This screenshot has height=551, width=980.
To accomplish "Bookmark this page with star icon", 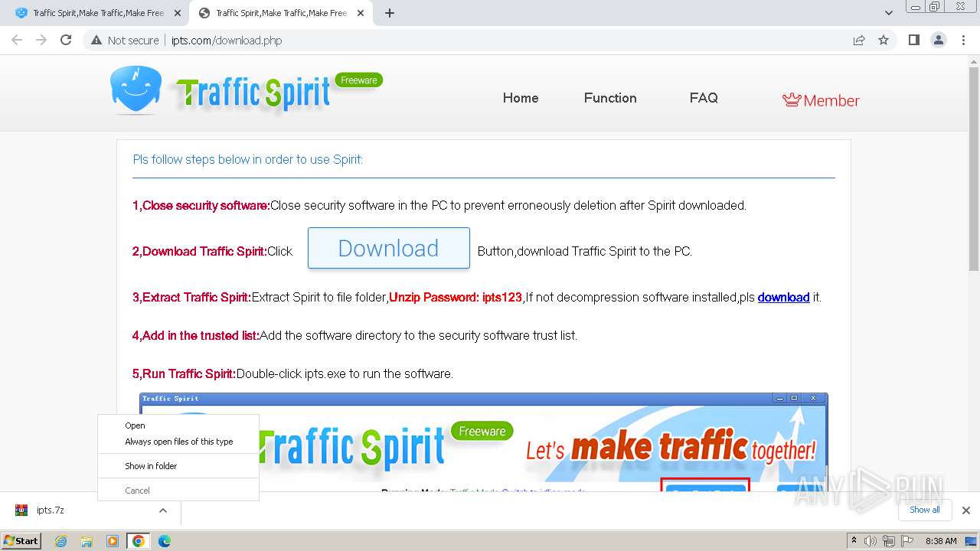I will [x=884, y=40].
